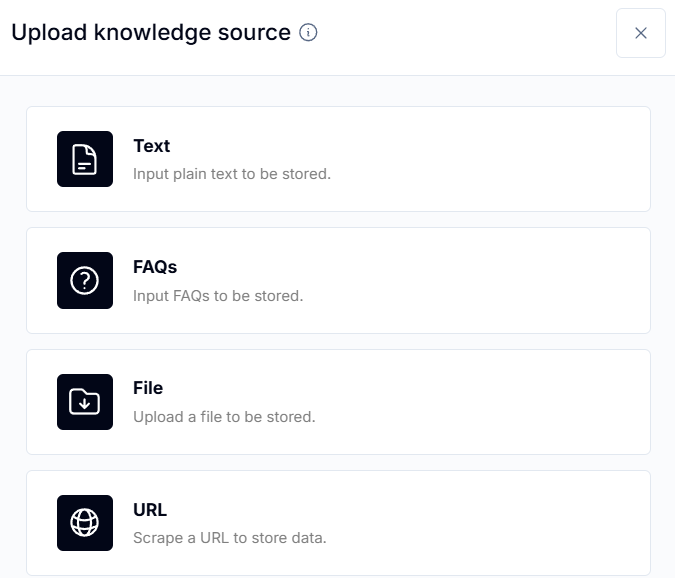The height and width of the screenshot is (578, 675).
Task: Choose the URL option card empty area
Action: pos(474,523)
